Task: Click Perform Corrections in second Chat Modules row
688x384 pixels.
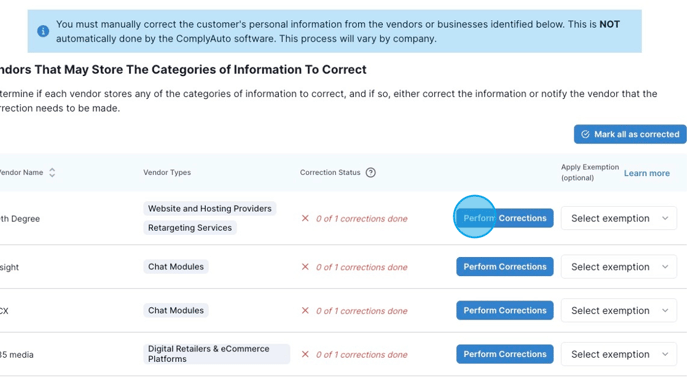Action: coord(505,311)
